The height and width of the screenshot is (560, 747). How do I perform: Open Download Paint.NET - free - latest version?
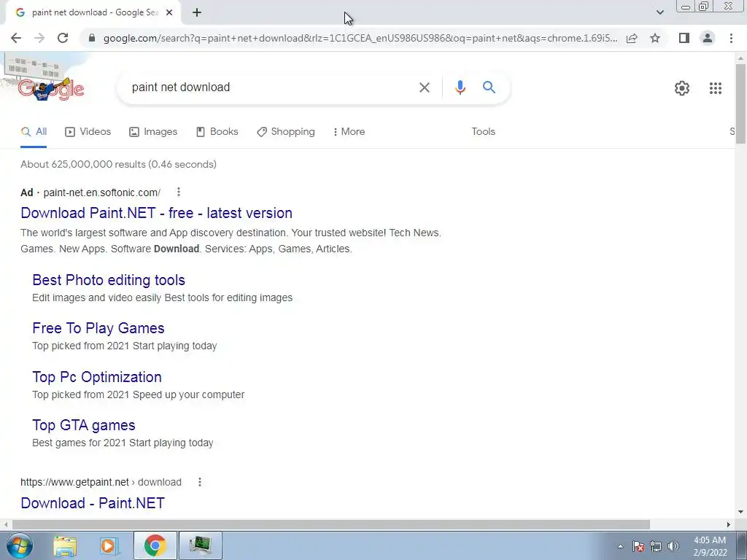tap(157, 213)
